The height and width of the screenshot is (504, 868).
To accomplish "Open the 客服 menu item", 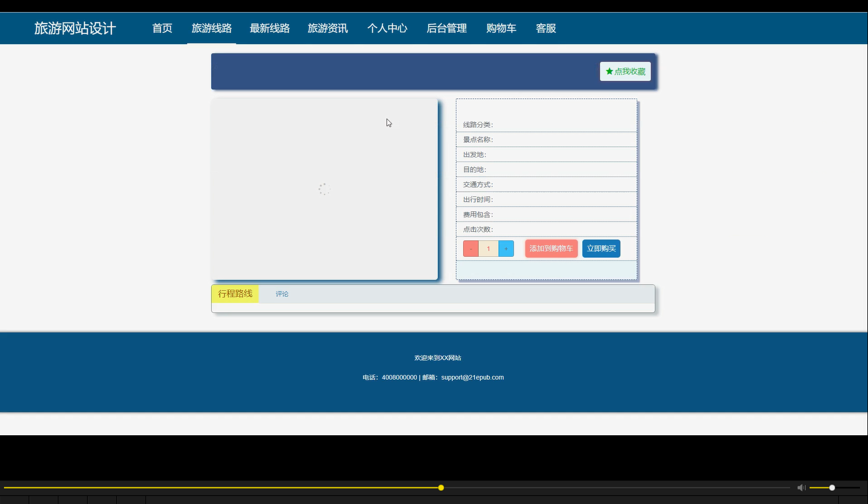I will point(545,28).
